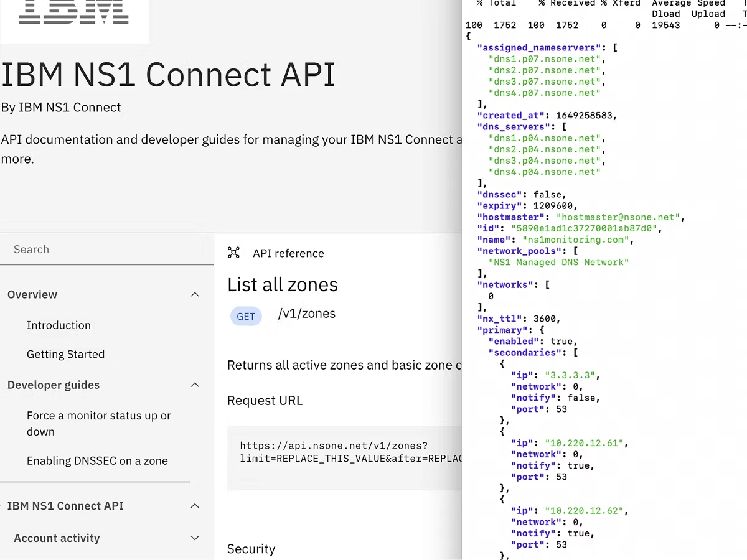This screenshot has width=747, height=560.
Task: Click the API reference breadcrumb label
Action: 288,253
